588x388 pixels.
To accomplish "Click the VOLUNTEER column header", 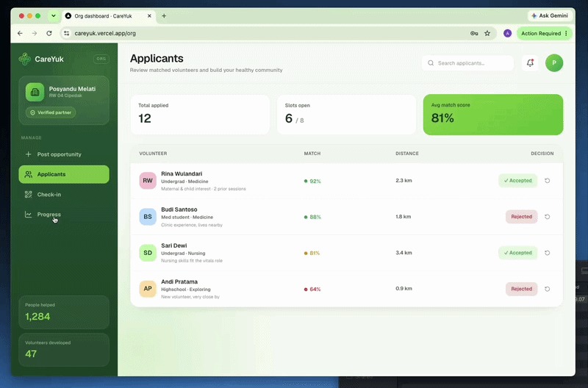I will pyautogui.click(x=153, y=154).
